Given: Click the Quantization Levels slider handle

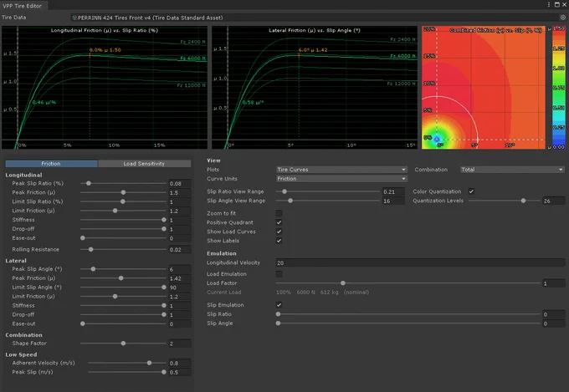Looking at the screenshot, I should pyautogui.click(x=523, y=201).
